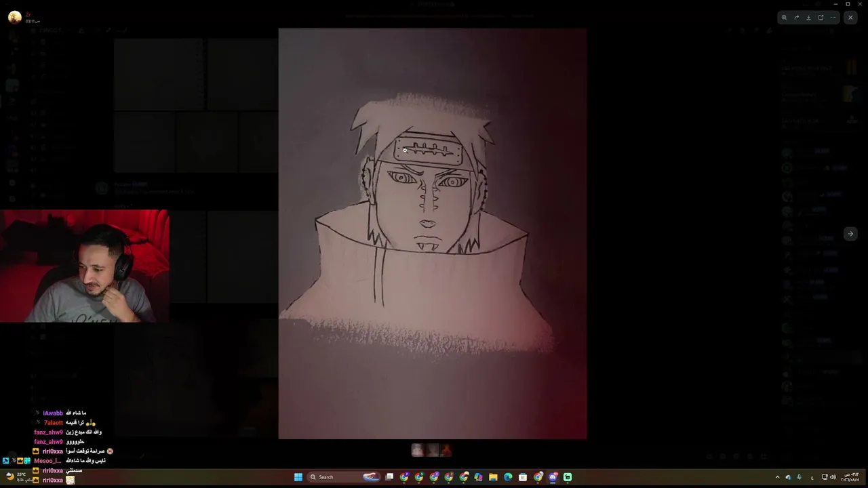The height and width of the screenshot is (488, 868).
Task: Show hidden system tray icons
Action: coord(777,477)
